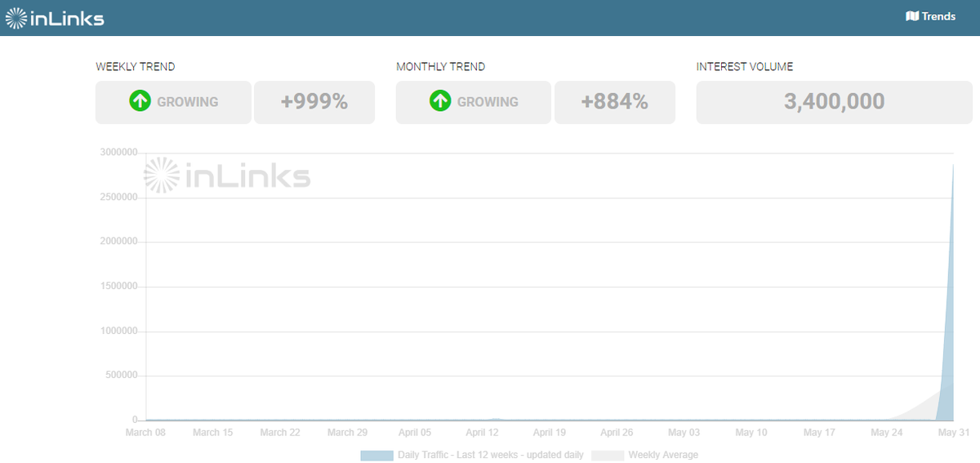Screen dimensions: 980x463
Task: Click the May 10 axis label
Action: click(751, 433)
